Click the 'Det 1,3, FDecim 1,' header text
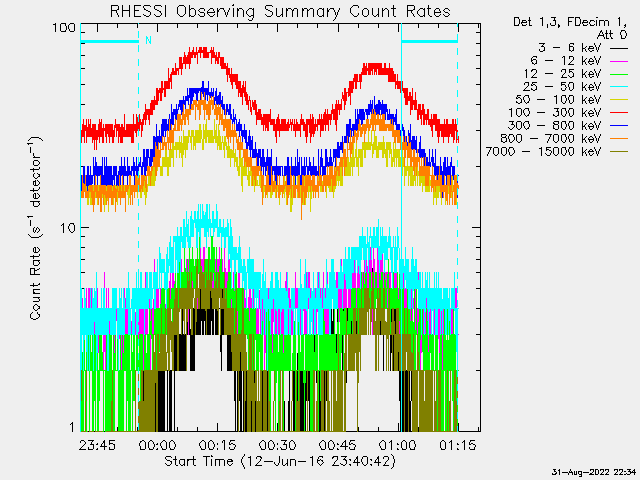 570,22
